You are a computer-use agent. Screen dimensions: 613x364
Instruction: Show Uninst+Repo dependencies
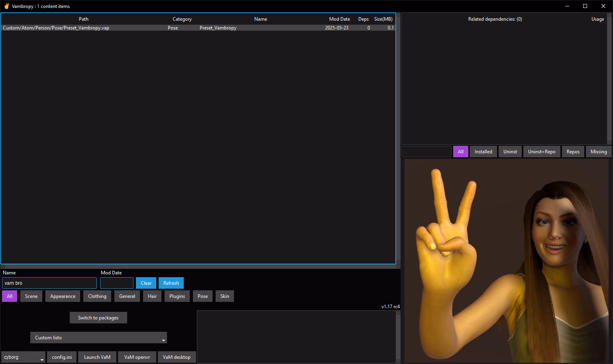point(542,152)
